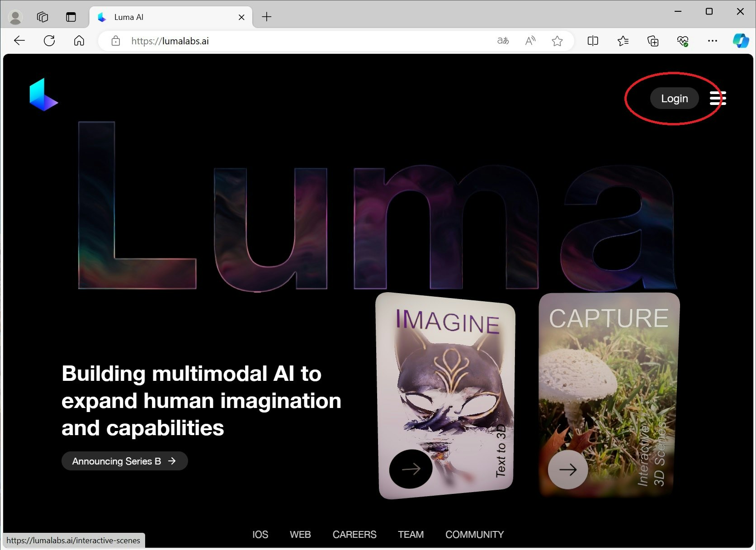Open the IOS footer link
This screenshot has height=550, width=756.
(260, 535)
